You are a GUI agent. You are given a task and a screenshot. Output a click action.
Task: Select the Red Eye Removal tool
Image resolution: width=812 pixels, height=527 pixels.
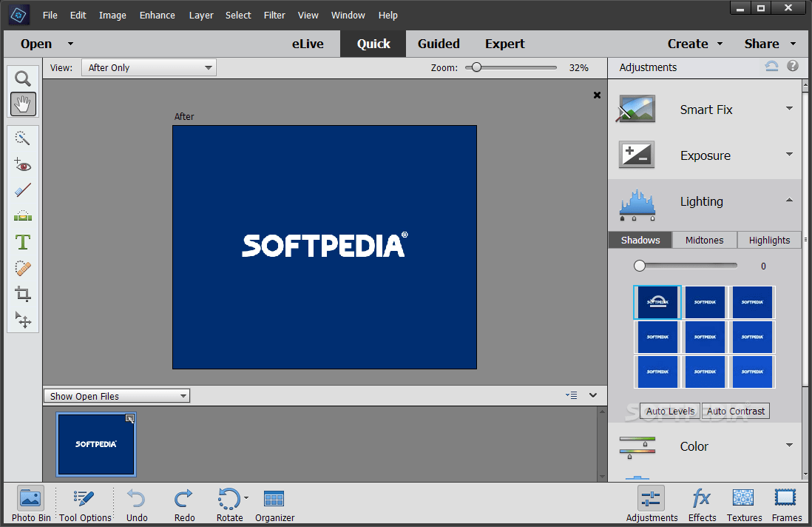click(23, 165)
